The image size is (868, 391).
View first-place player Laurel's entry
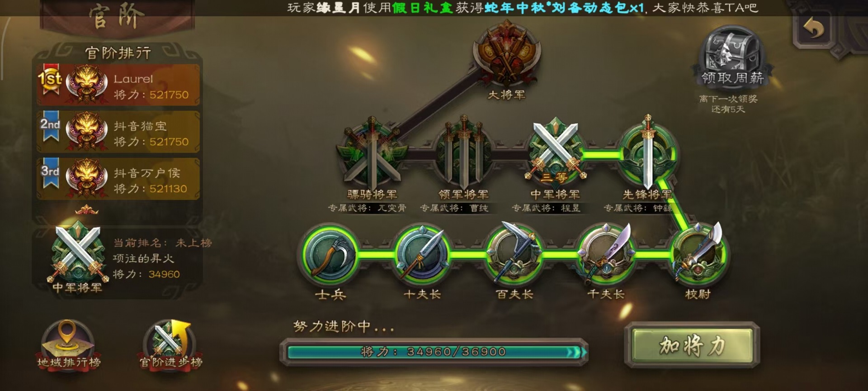click(x=118, y=85)
